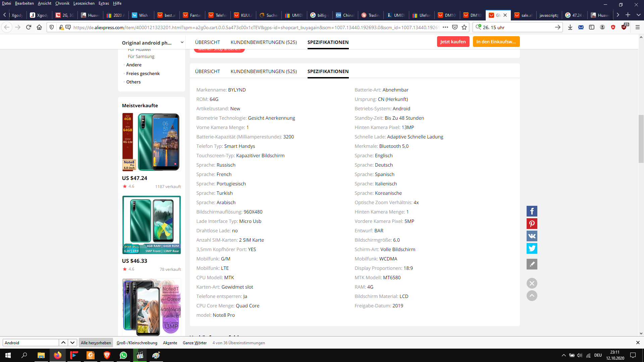The image size is (644, 362).
Task: Click the page's vertical scrollbar thumb
Action: (641, 139)
